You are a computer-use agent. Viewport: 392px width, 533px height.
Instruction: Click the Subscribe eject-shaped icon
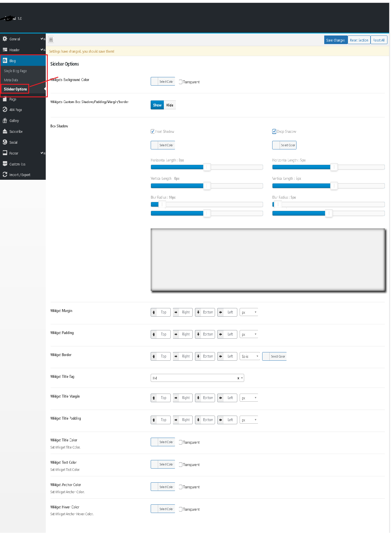click(x=5, y=131)
